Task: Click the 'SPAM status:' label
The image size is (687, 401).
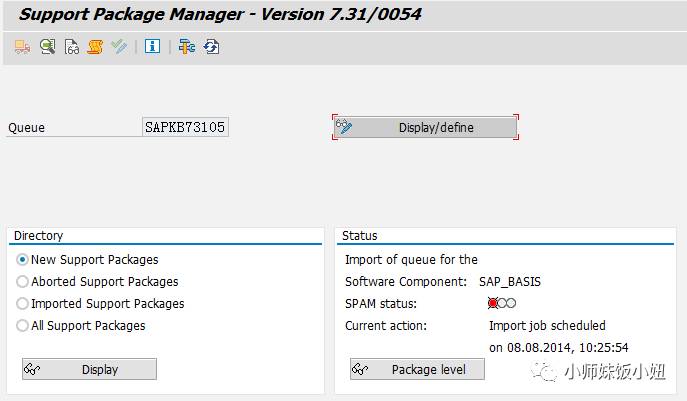Action: coord(381,303)
